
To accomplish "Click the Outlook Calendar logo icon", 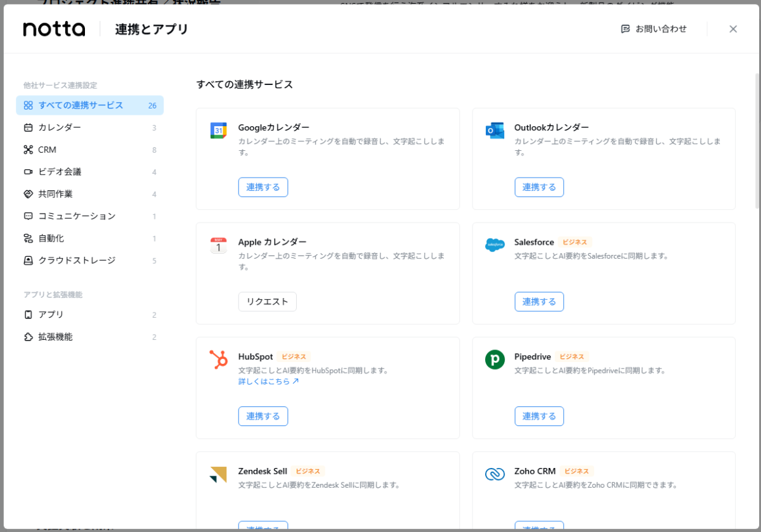I will 494,131.
